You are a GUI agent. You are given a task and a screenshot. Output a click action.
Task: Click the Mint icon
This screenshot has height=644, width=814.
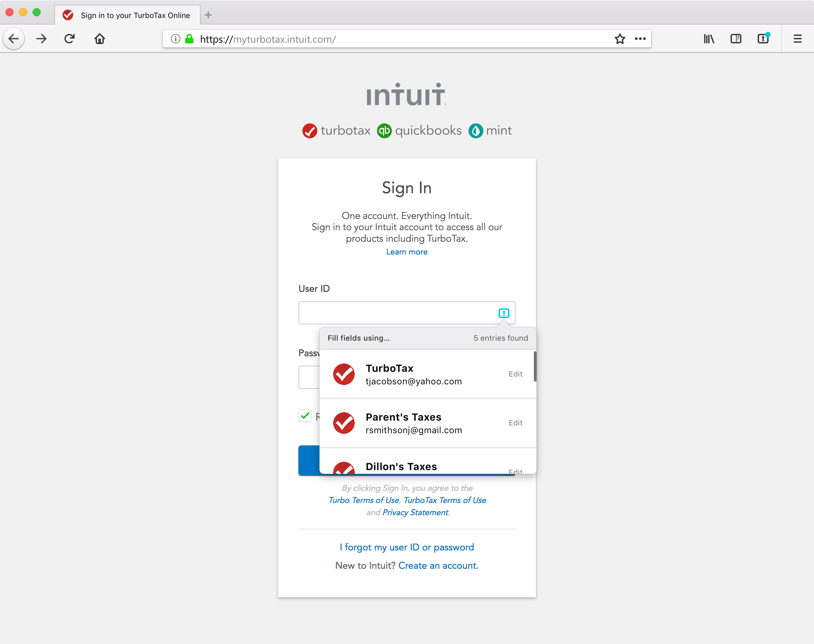tap(476, 130)
